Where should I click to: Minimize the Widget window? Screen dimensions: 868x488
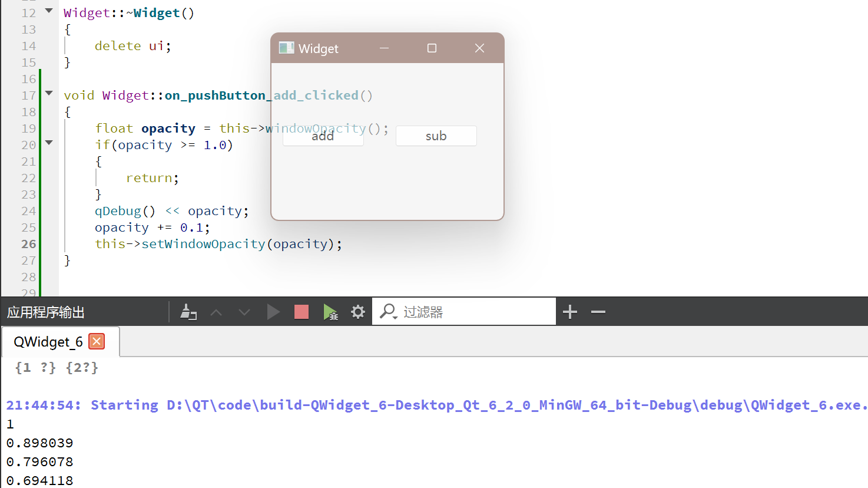coord(385,48)
